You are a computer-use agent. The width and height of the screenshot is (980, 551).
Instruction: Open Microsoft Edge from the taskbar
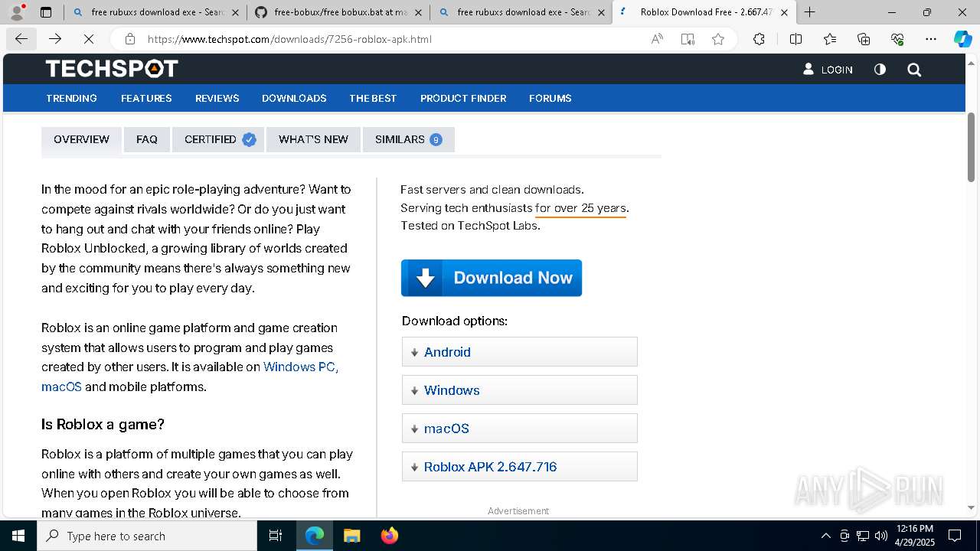(315, 536)
